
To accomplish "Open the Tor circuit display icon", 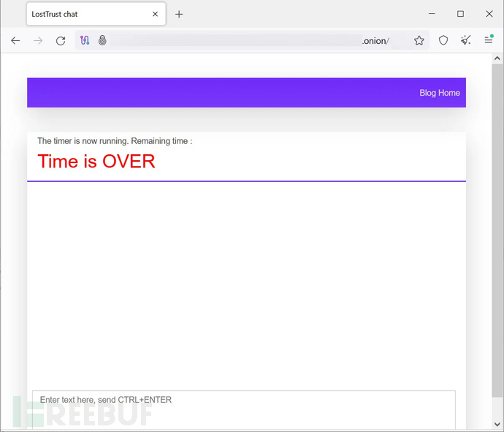I will point(85,41).
